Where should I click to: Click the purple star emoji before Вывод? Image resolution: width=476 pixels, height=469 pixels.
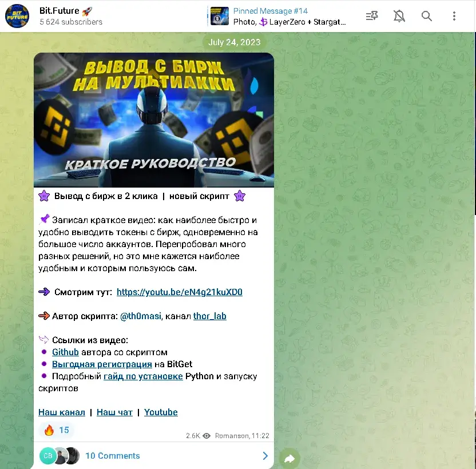coord(44,196)
